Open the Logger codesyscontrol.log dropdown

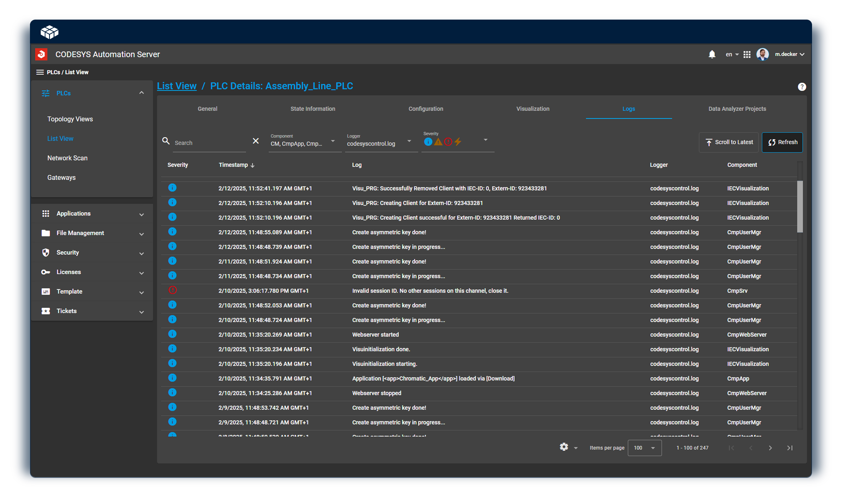(409, 141)
